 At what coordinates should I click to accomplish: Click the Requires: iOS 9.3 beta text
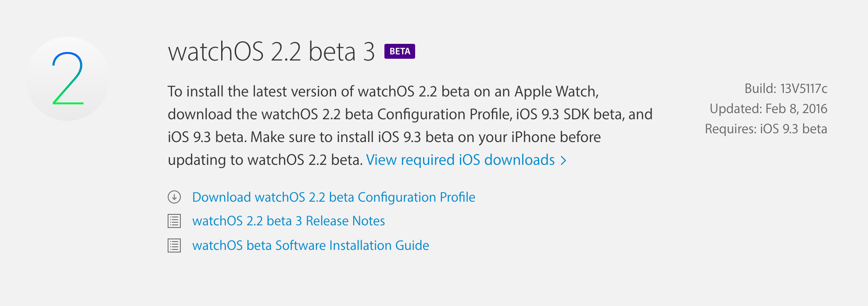(x=766, y=129)
